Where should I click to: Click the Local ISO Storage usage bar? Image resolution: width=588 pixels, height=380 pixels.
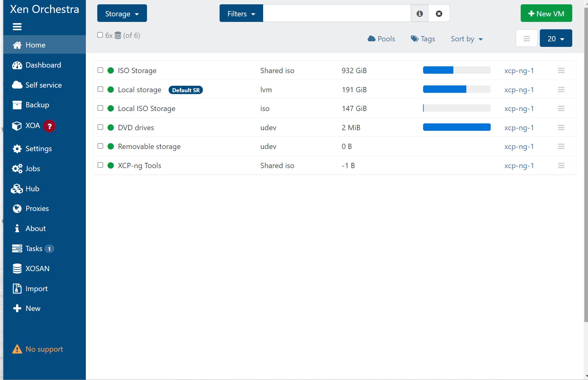(x=457, y=108)
